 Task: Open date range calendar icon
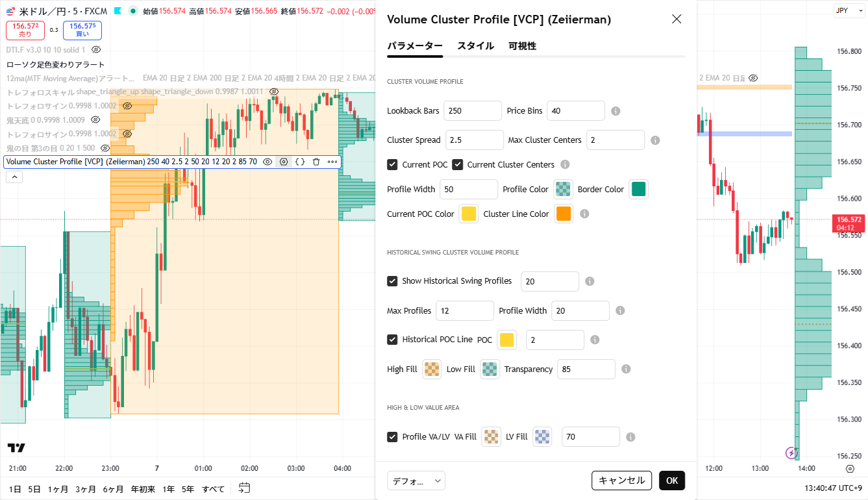coord(244,488)
